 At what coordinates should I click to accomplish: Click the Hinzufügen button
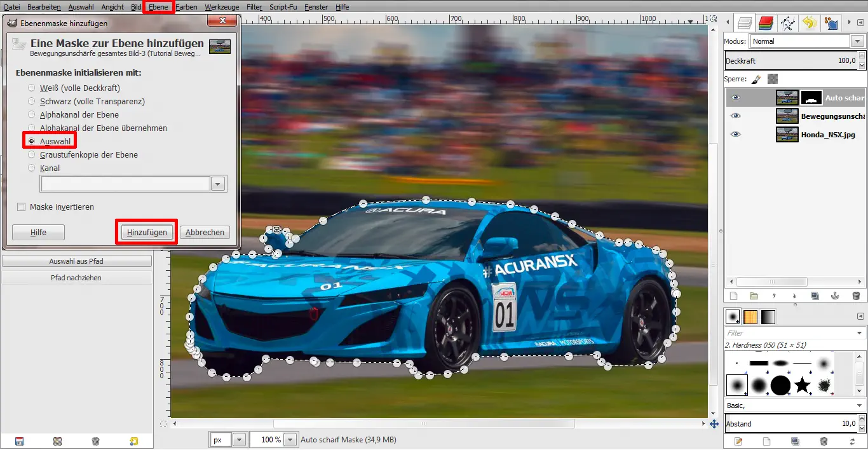tap(147, 233)
